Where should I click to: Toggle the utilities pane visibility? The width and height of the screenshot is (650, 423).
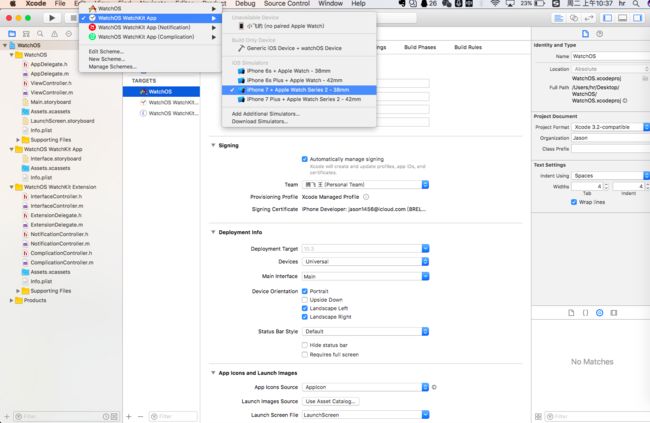pyautogui.click(x=638, y=18)
